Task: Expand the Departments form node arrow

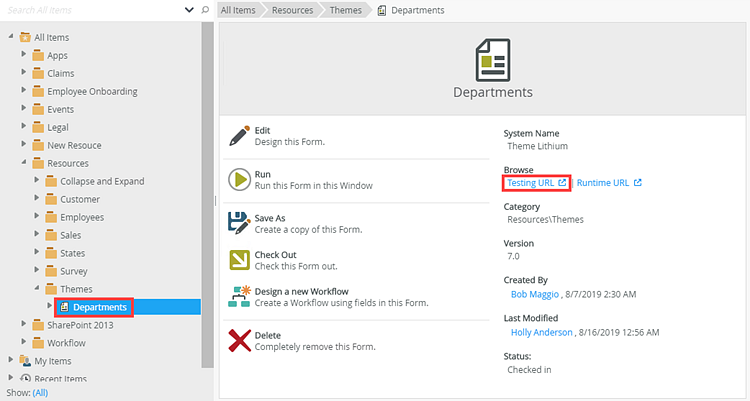Action: (x=49, y=306)
